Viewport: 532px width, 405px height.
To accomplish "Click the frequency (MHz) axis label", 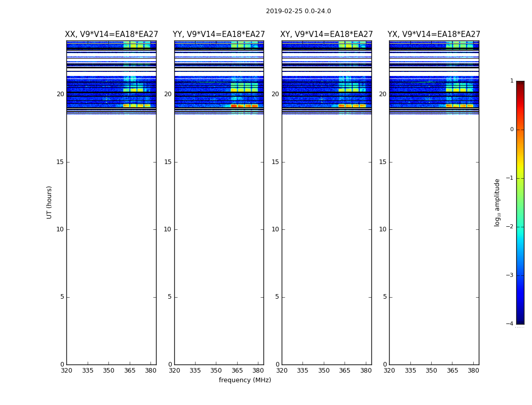I will (245, 380).
